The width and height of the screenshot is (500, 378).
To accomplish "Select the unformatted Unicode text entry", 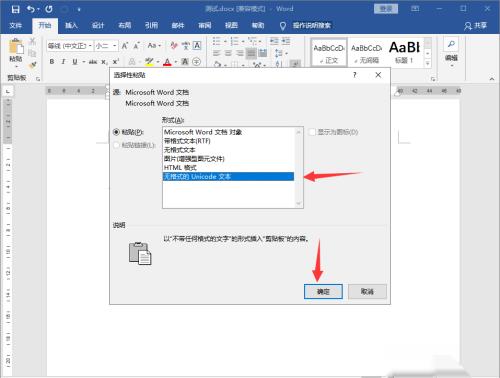I will tap(228, 177).
